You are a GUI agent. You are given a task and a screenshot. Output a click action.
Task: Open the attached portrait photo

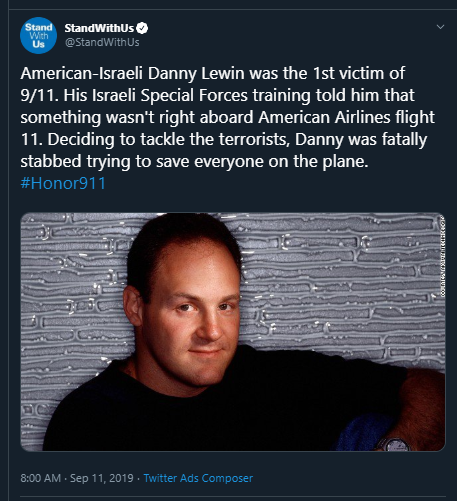coord(233,332)
